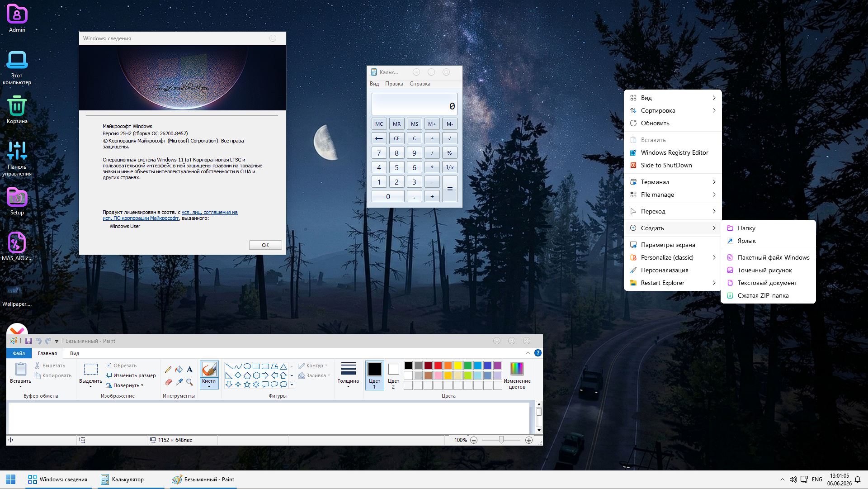This screenshot has width=868, height=489.
Task: Click the ENG language indicator
Action: [x=817, y=480]
